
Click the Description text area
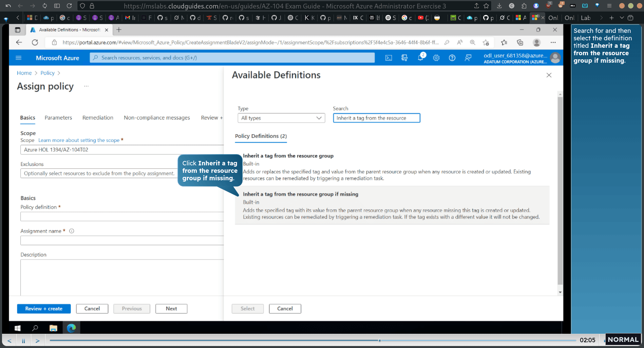point(122,277)
